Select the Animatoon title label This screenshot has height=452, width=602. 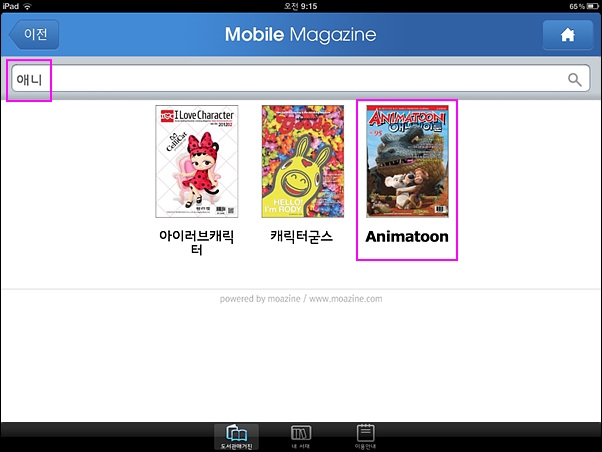(407, 237)
